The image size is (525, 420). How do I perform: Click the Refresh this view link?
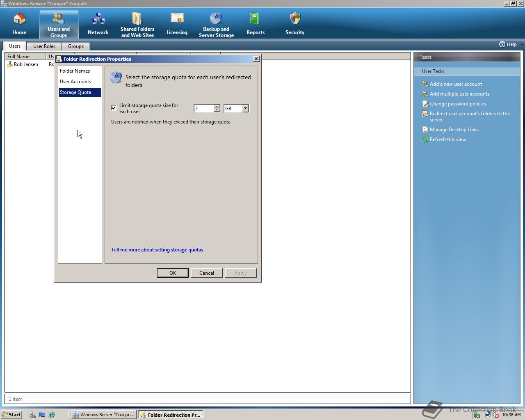tap(448, 139)
